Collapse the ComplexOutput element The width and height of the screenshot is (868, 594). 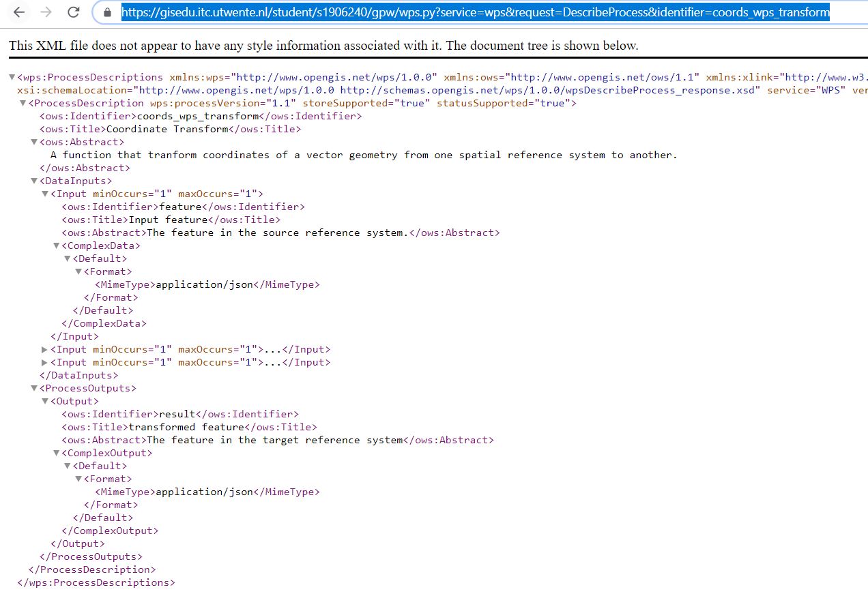[56, 453]
